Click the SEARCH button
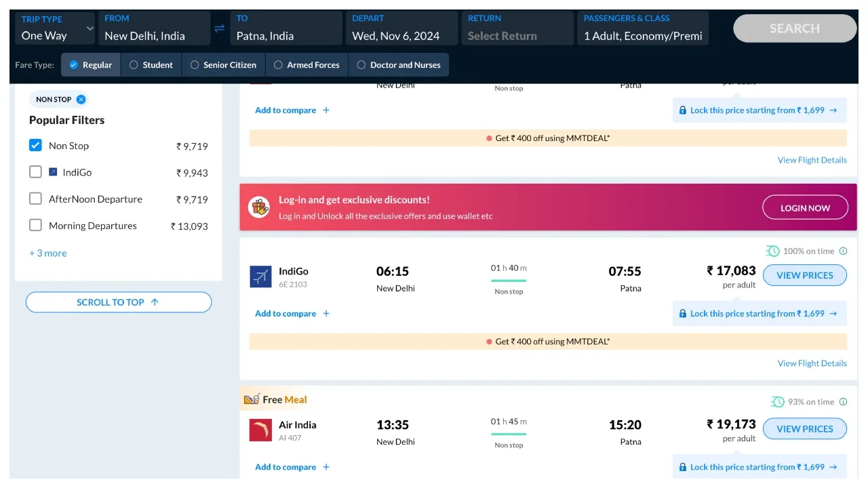The height and width of the screenshot is (488, 868). (x=795, y=28)
